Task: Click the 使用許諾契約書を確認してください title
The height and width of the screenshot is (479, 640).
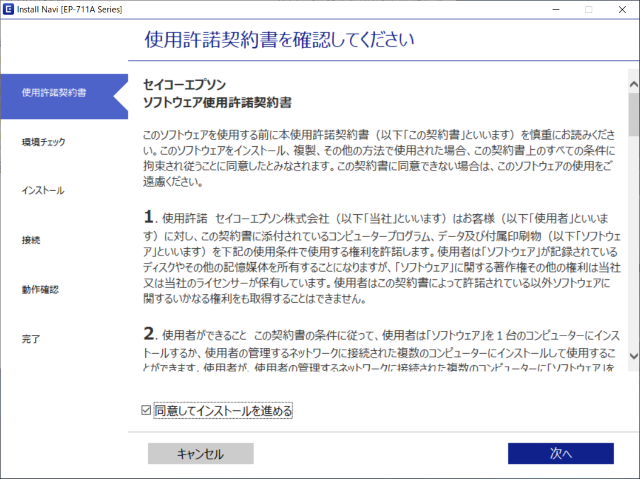Action: pyautogui.click(x=280, y=40)
